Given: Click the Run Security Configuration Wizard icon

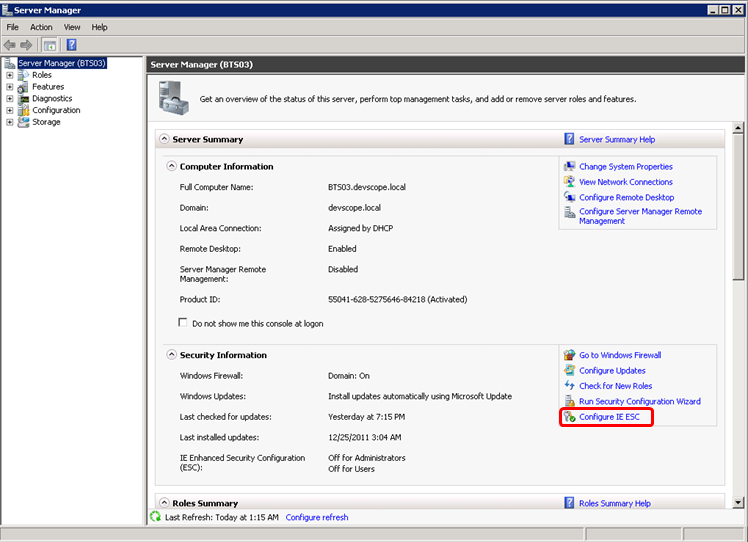Looking at the screenshot, I should tap(569, 401).
